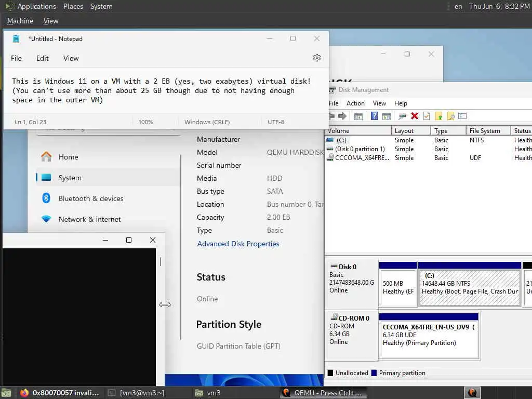Click the System monitor icon in Settings sidebar

(46, 178)
